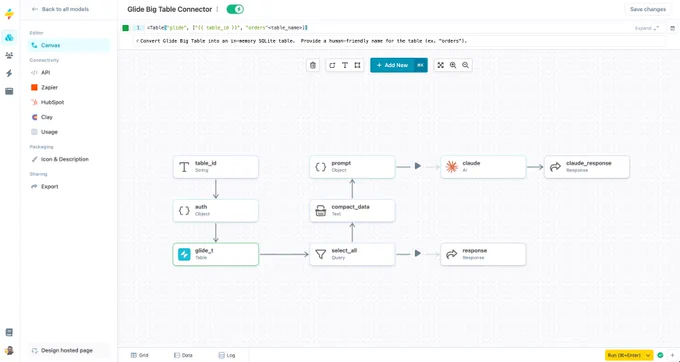
Task: Open the three-dot menu beside model title
Action: (x=217, y=9)
